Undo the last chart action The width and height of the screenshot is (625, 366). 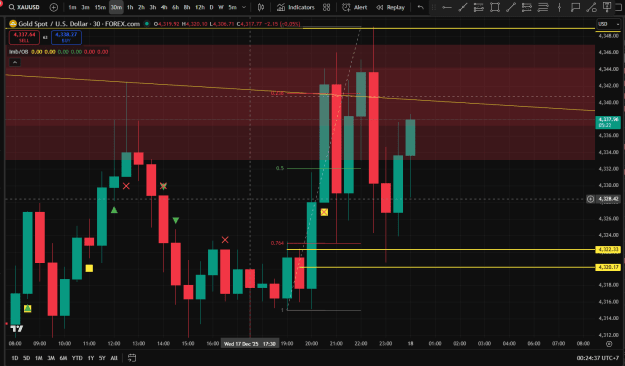coord(421,7)
